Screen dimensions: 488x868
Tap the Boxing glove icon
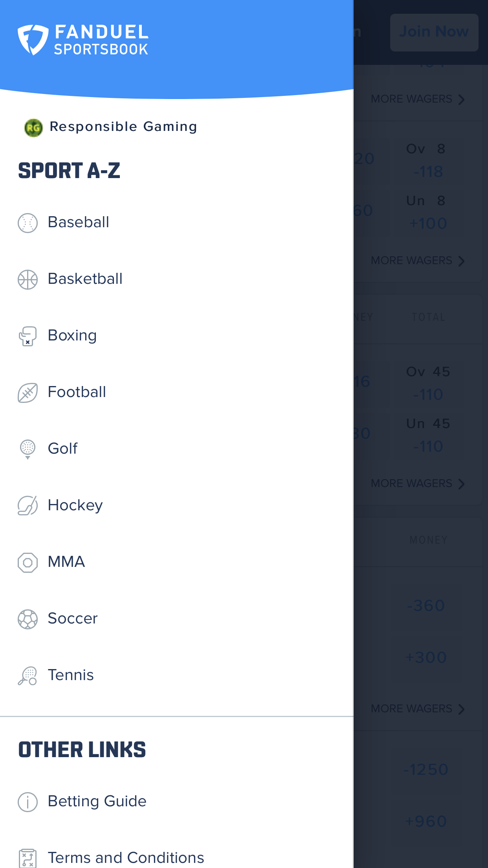tap(28, 336)
